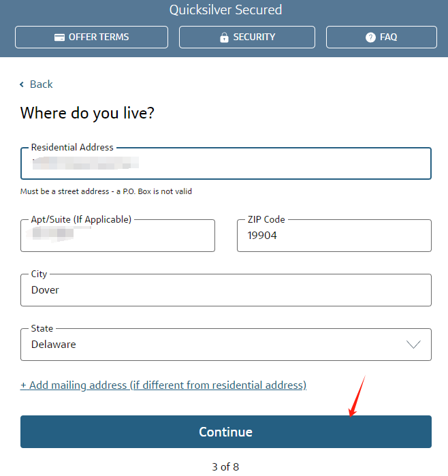
Task: Open the Delaware state selection box
Action: [x=226, y=345]
